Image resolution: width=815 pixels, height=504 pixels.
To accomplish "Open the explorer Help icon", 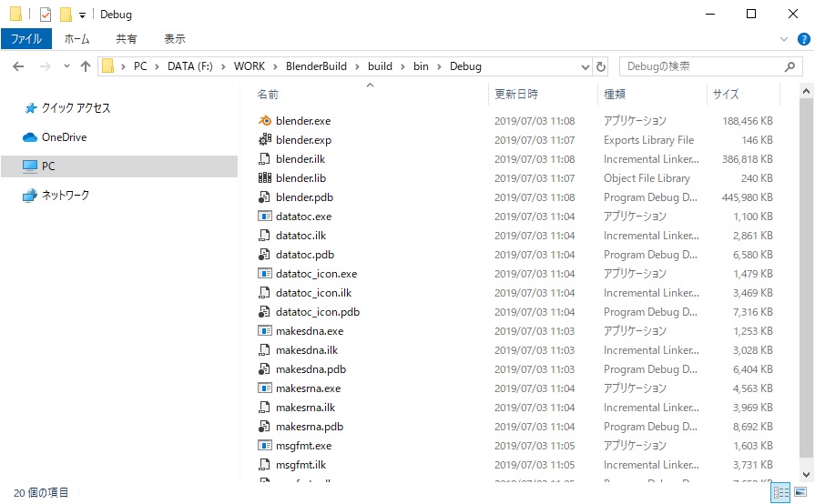I will pyautogui.click(x=803, y=39).
